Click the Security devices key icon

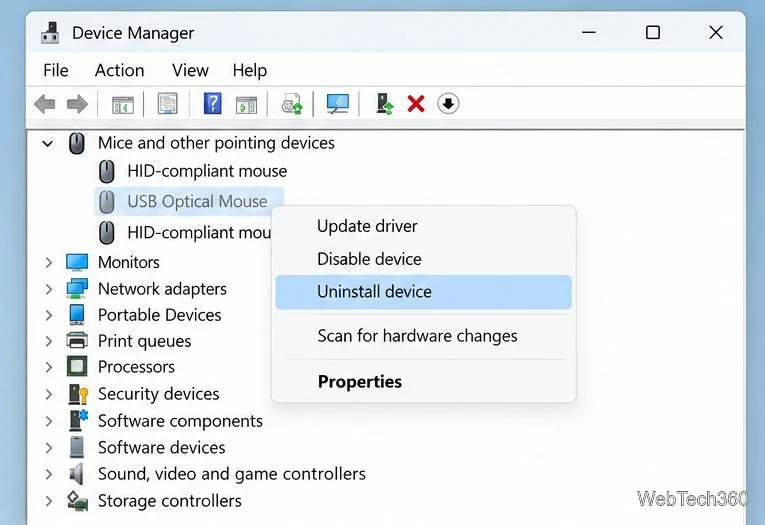click(78, 394)
